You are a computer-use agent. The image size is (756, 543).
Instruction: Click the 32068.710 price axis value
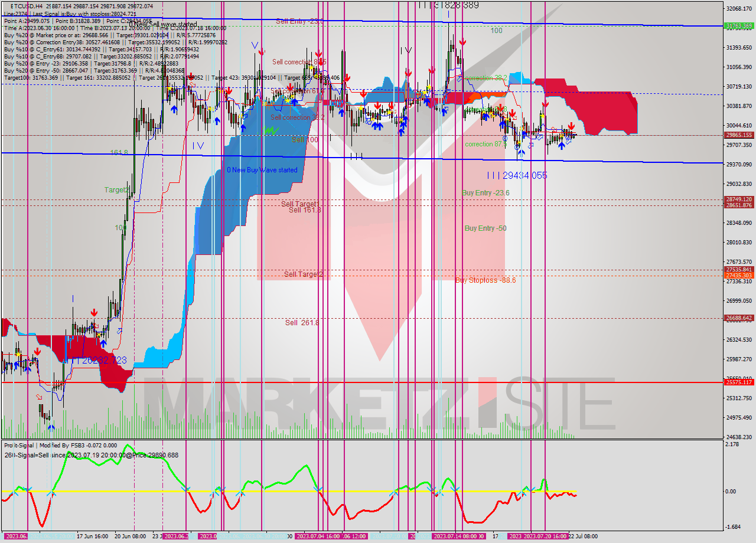click(x=739, y=8)
